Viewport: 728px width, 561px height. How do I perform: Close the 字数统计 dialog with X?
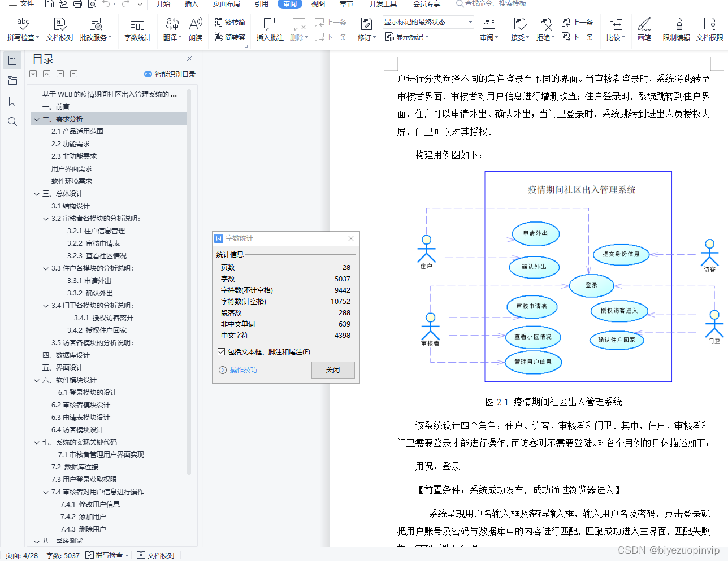[x=351, y=238]
